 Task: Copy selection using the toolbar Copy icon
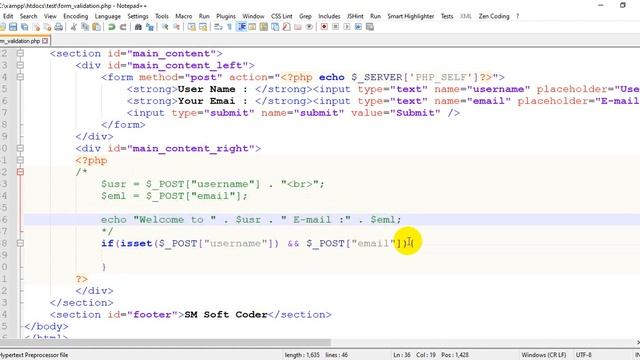pyautogui.click(x=85, y=27)
